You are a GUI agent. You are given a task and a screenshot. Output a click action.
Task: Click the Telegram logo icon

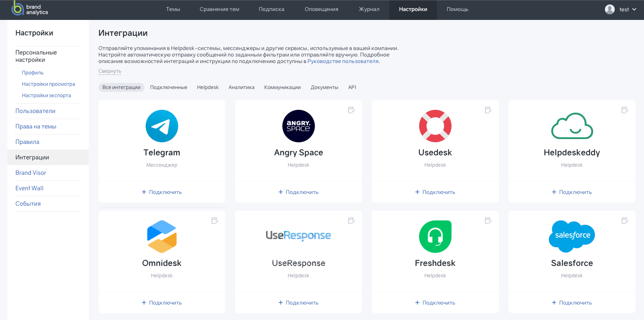162,126
